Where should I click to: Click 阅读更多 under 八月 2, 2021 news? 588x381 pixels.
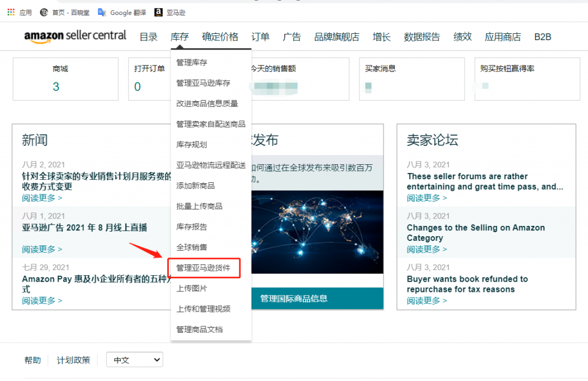[x=42, y=198]
